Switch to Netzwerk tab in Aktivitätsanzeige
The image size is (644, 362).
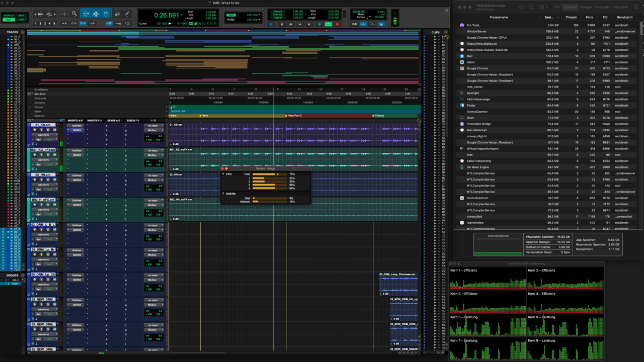(620, 7)
